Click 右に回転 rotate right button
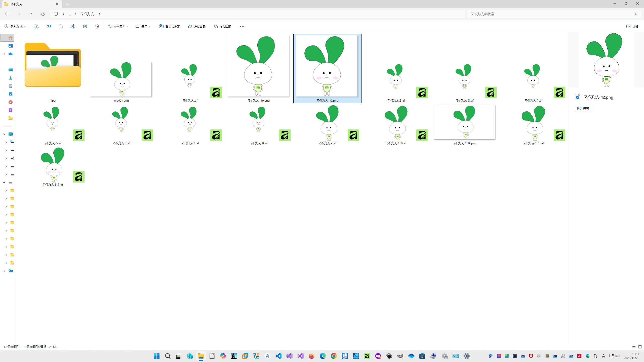The height and width of the screenshot is (362, 644). coord(222,26)
